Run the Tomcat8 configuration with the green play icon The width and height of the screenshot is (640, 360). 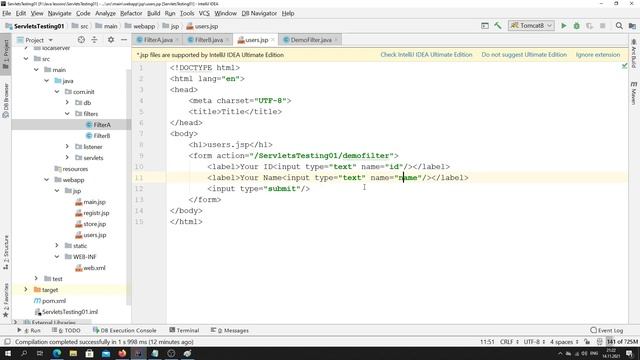click(564, 26)
